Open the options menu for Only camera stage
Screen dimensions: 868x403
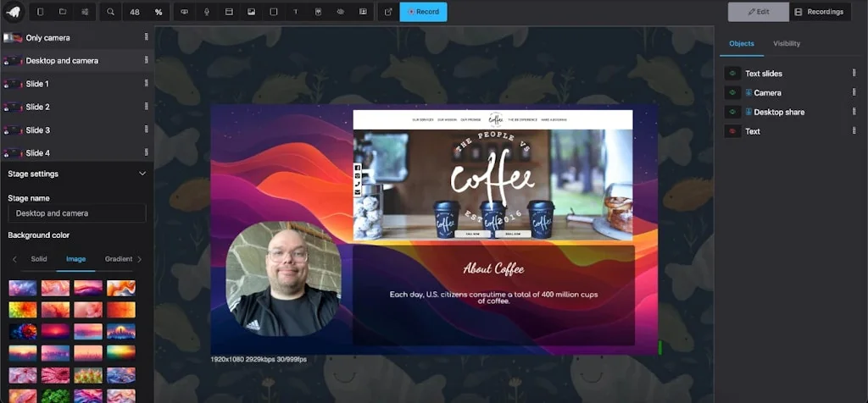[x=146, y=37]
